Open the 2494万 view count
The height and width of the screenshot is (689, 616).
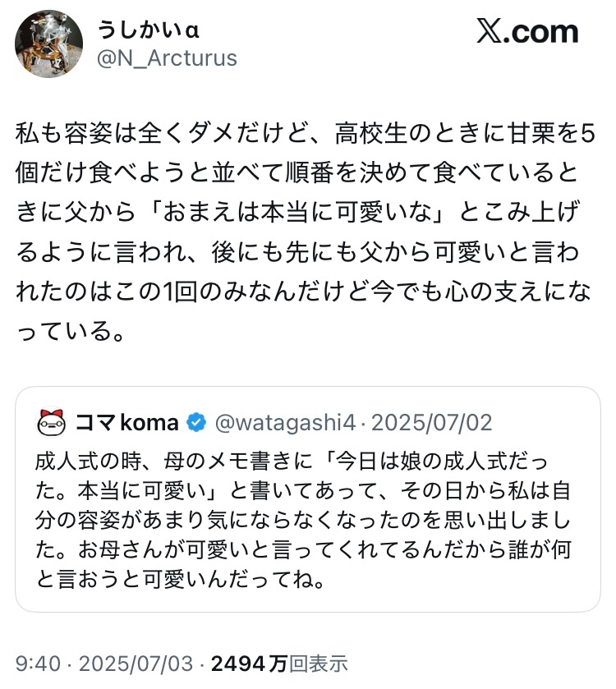point(249,662)
